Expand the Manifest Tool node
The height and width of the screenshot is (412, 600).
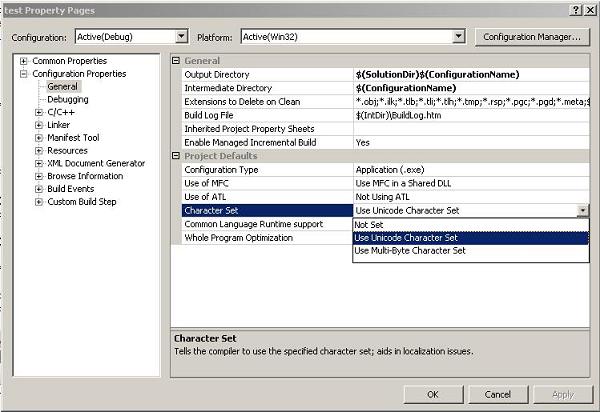[39, 138]
